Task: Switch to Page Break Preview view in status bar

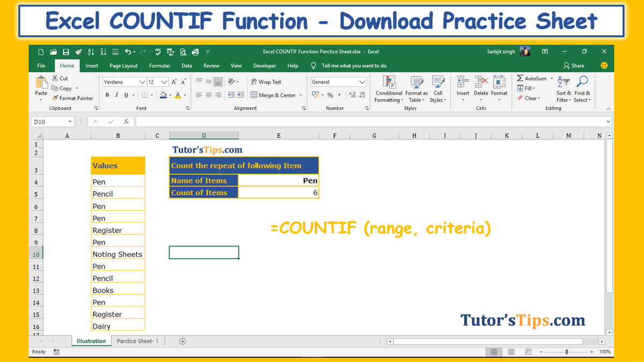Action: click(528, 352)
